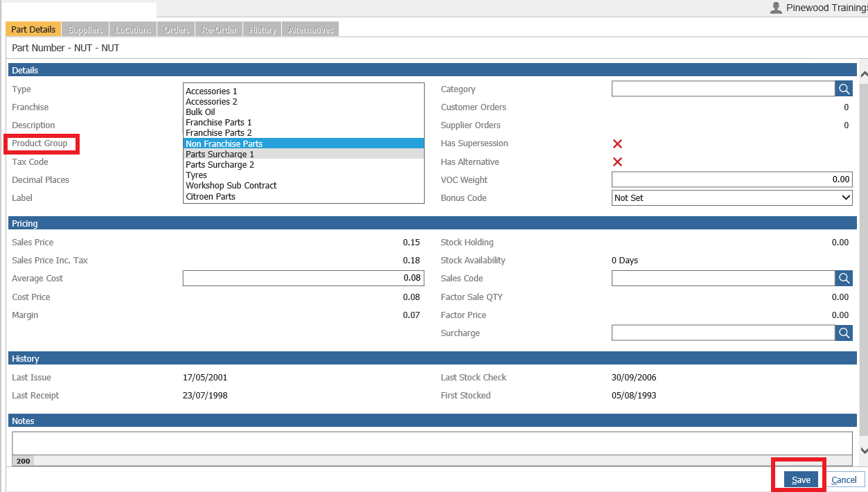Open the Locations tab
The image size is (868, 492).
click(133, 29)
